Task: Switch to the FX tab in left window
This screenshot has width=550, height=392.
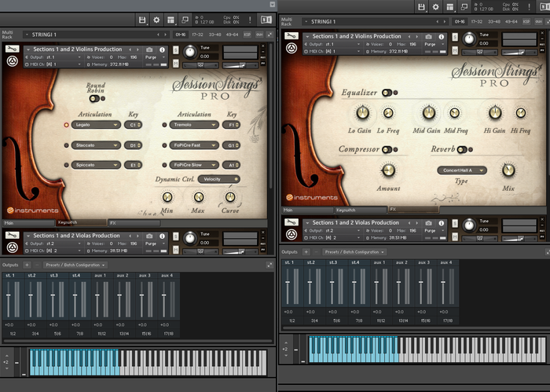Action: [134, 222]
